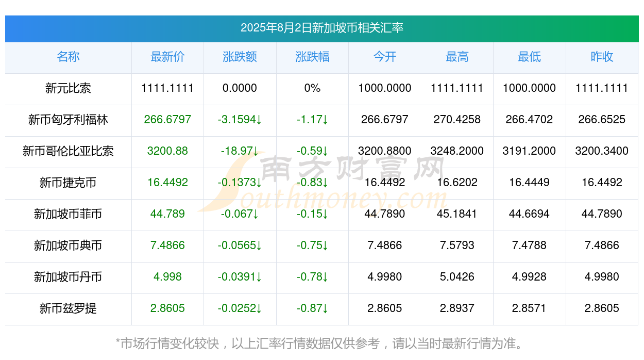The image size is (644, 360).
Task: Select the 昨收 column header
Action: point(602,57)
